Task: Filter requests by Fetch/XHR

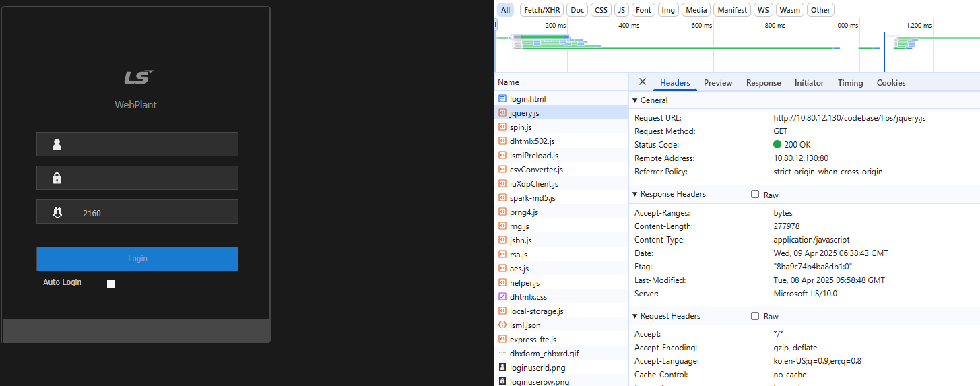Action: (x=542, y=10)
